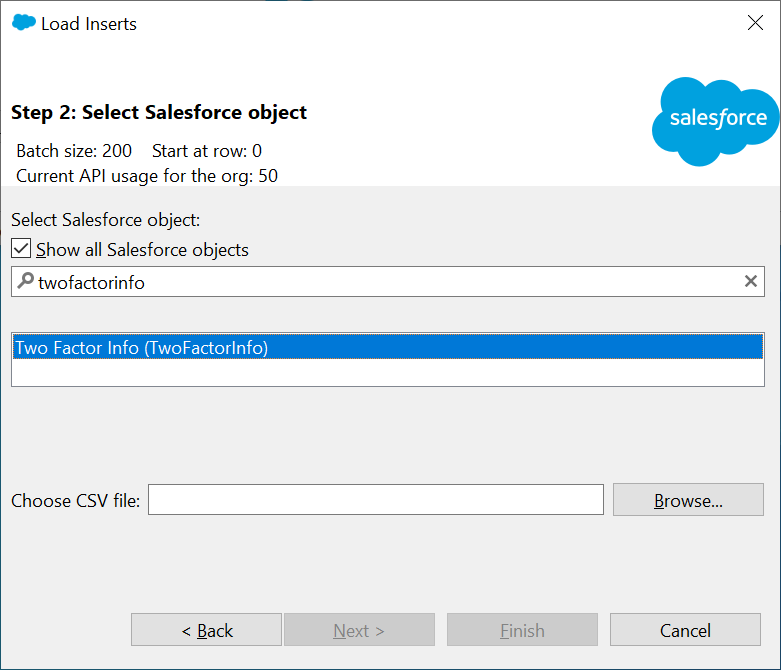The image size is (781, 670).
Task: Click the Batch size: 200 text
Action: 74,151
